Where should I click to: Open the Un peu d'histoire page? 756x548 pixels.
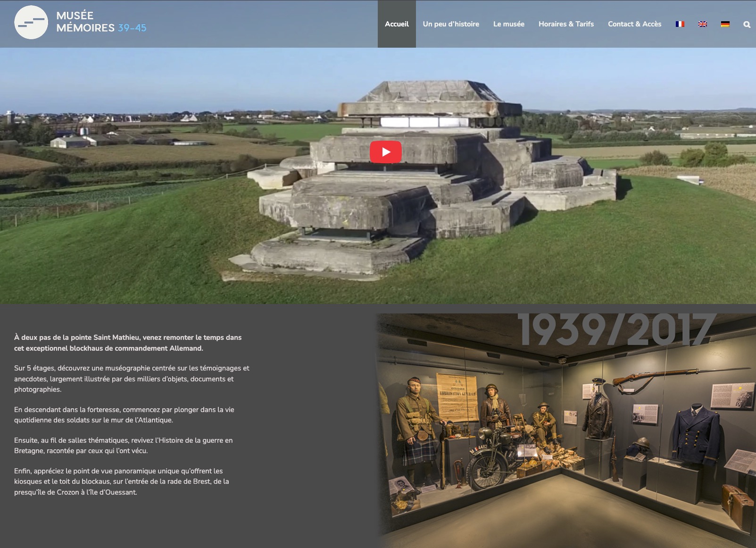[451, 24]
